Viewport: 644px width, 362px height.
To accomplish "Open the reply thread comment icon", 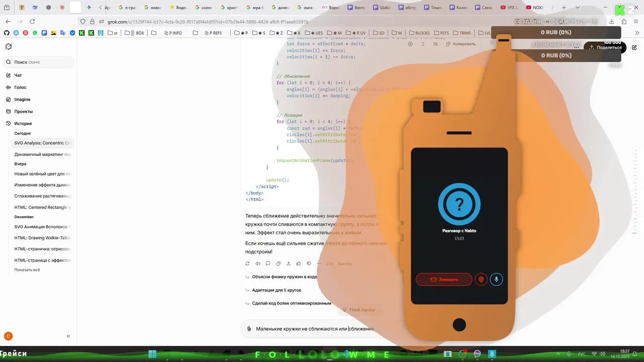I will click(x=268, y=263).
